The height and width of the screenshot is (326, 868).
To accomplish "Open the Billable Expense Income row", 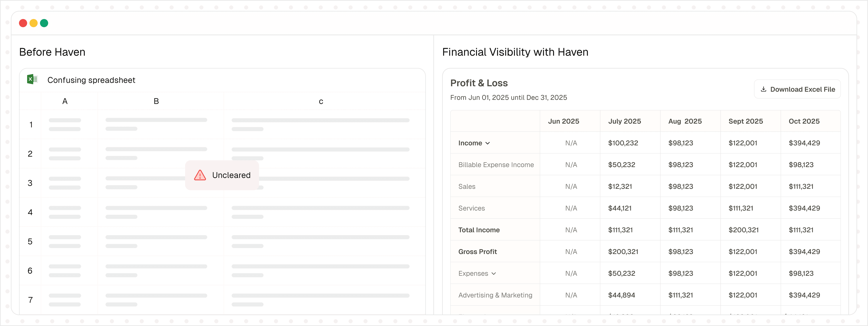I will [496, 165].
